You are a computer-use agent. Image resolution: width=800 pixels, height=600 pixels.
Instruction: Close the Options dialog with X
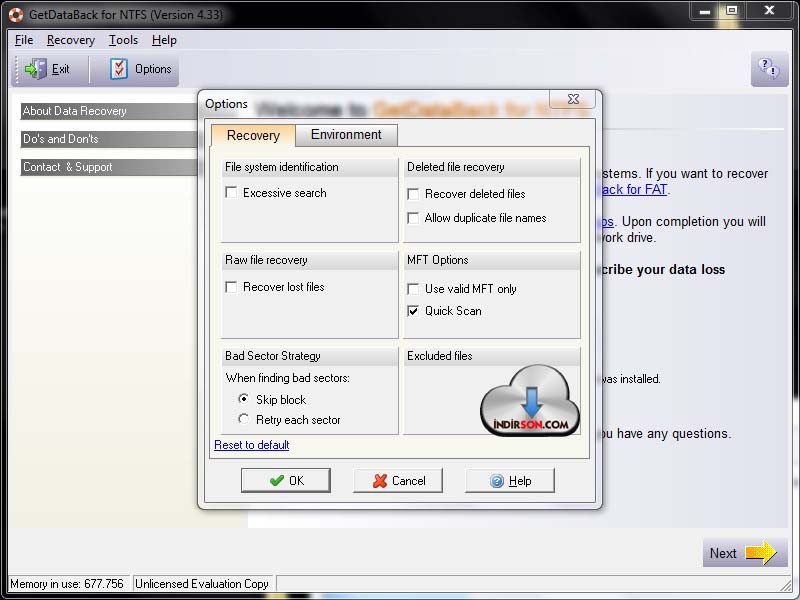(x=573, y=99)
